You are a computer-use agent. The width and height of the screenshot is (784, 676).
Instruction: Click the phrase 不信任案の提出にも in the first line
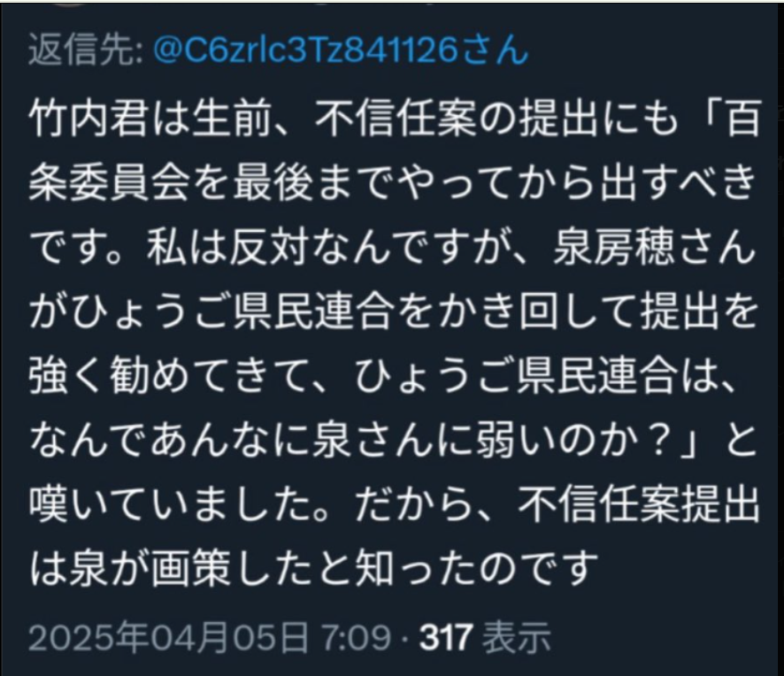tap(496, 120)
